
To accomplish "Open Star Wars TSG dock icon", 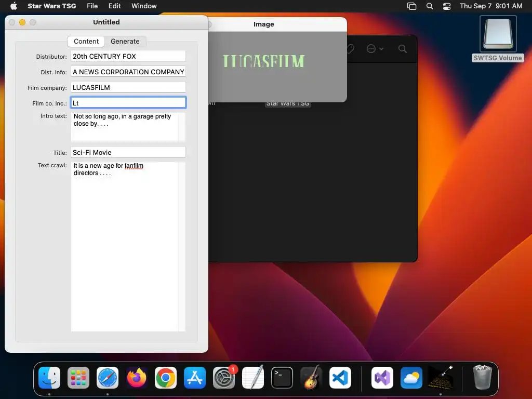I will tap(441, 377).
